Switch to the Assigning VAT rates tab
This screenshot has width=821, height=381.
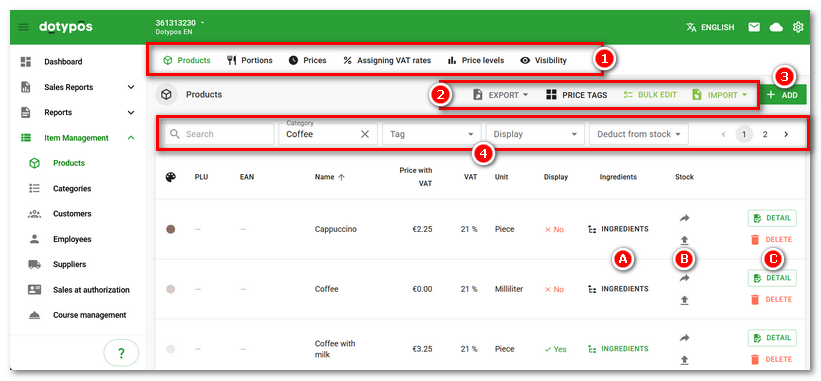(x=387, y=60)
